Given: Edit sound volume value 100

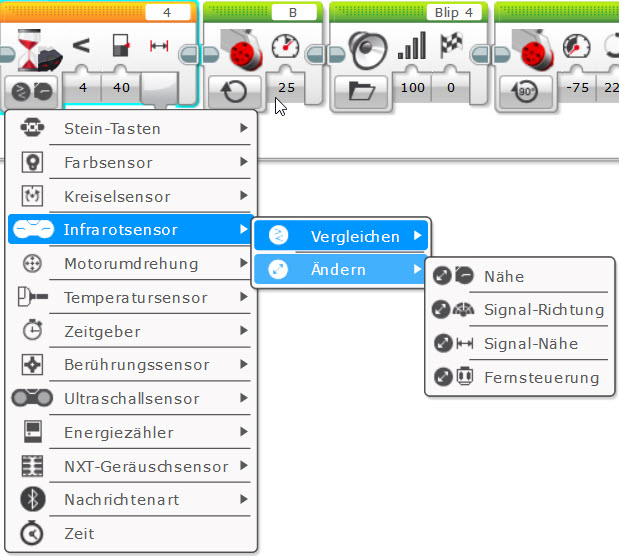Looking at the screenshot, I should tap(413, 87).
